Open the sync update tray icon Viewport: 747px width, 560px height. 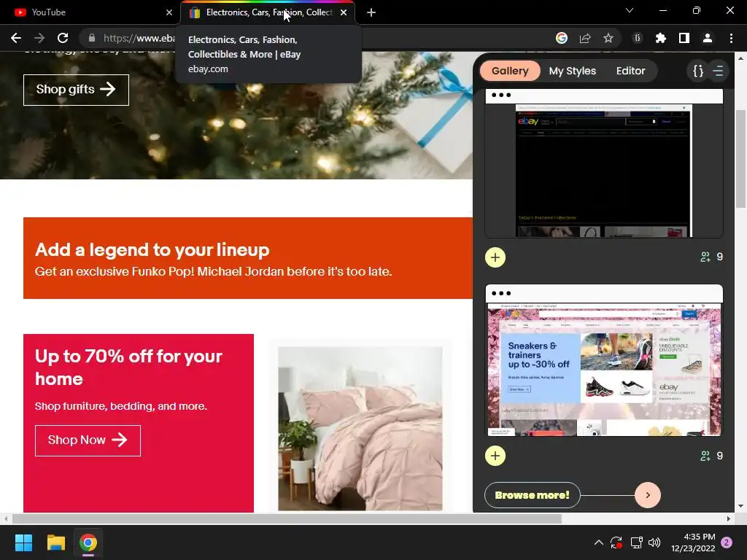(616, 542)
